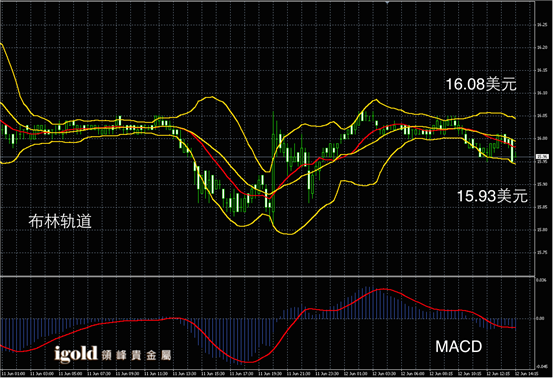Click the 11 Jun 01:00 time label

13,374
